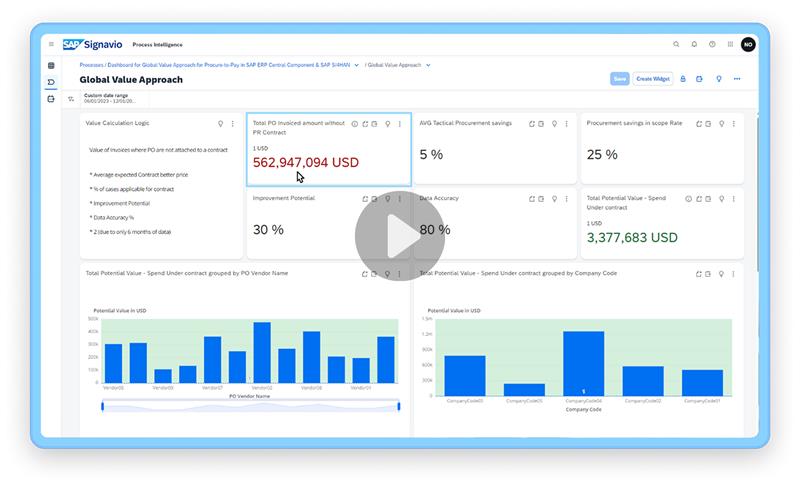Click the NO user avatar

748,44
